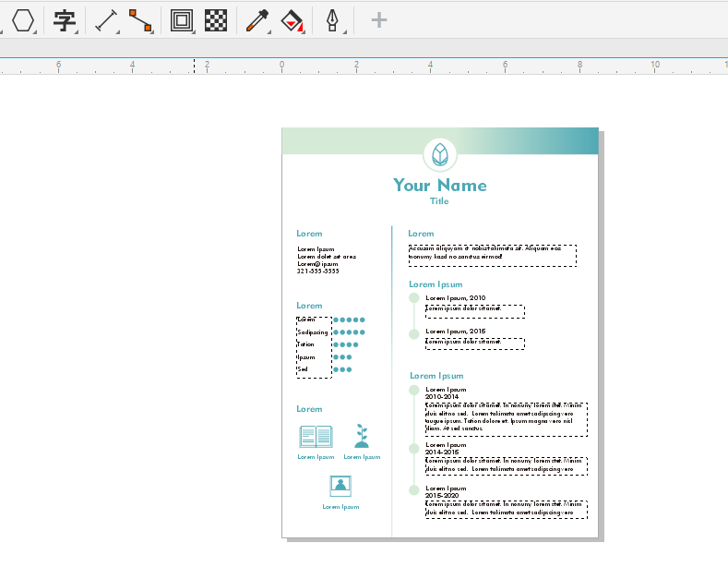Image resolution: width=728 pixels, height=567 pixels.
Task: Select the Polygon tool
Action: (23, 20)
